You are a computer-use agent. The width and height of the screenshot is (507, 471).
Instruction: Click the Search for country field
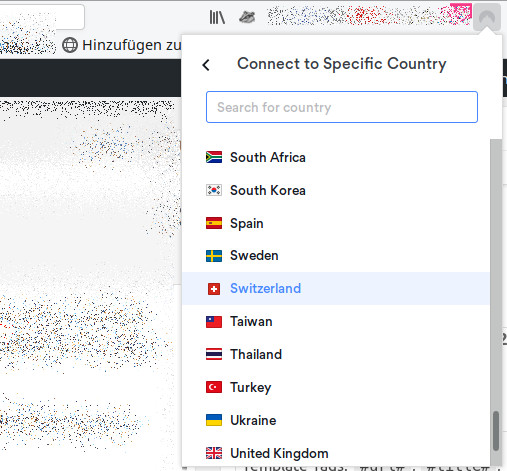point(342,107)
